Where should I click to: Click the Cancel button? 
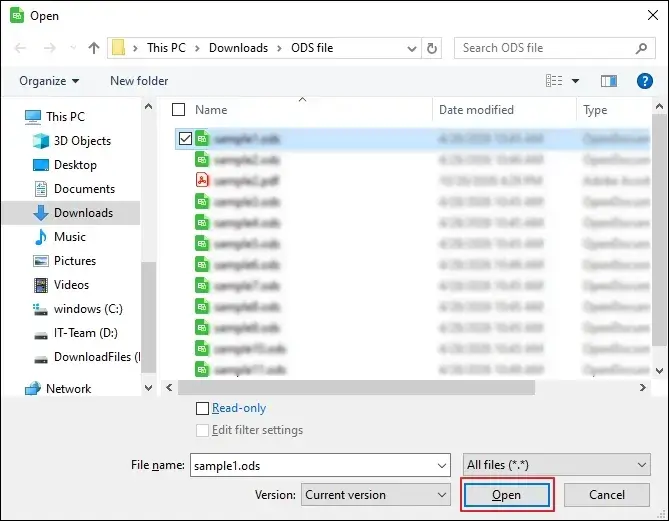coord(607,495)
